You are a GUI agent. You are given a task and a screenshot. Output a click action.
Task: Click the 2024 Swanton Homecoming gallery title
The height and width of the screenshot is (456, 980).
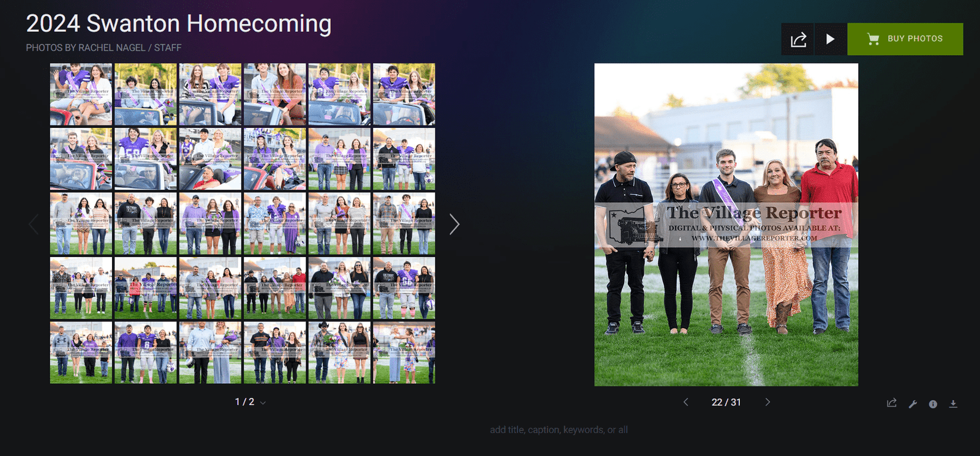point(178,23)
